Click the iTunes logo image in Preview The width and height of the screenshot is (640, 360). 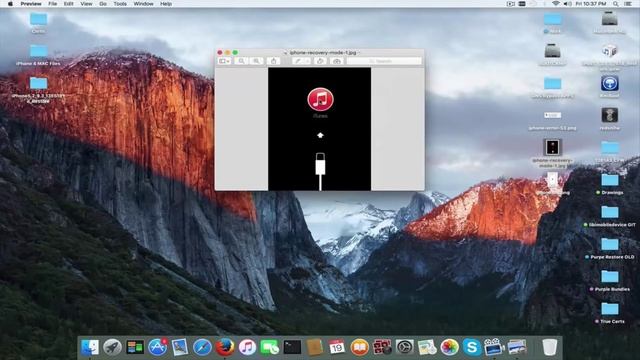320,99
